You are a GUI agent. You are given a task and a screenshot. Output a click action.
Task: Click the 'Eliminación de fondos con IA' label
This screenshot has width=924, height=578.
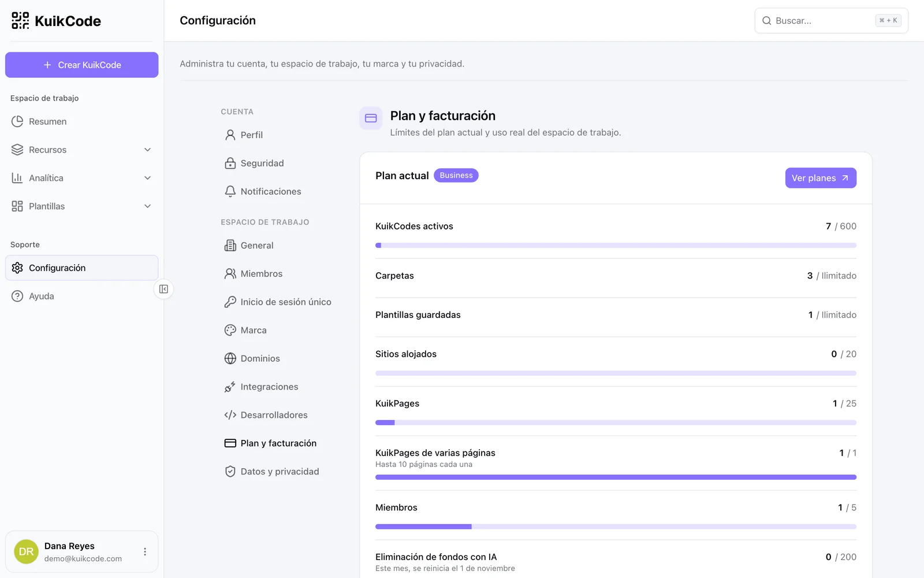click(436, 557)
